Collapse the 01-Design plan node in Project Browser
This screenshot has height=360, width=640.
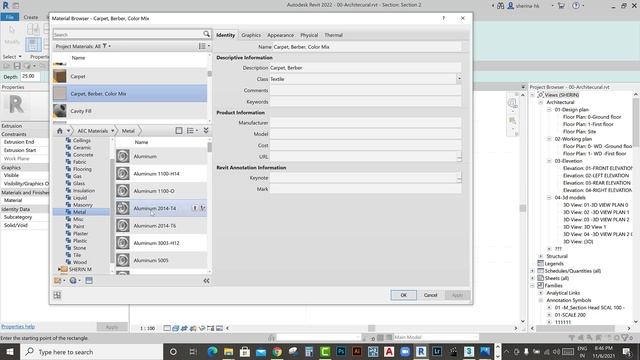coord(549,110)
